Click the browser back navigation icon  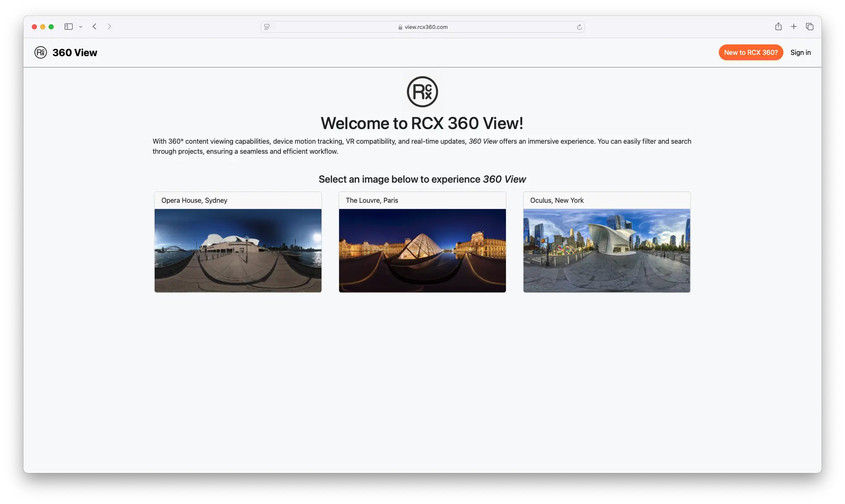click(95, 26)
